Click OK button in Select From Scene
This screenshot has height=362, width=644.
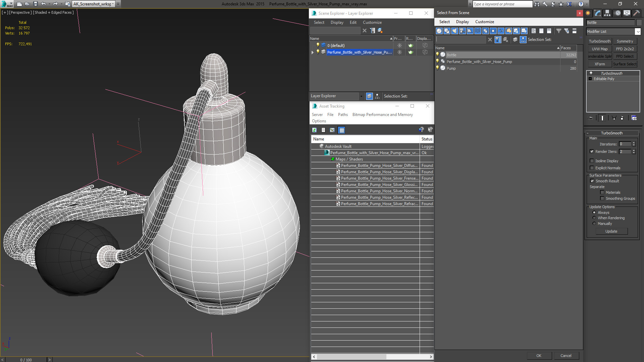pos(539,355)
